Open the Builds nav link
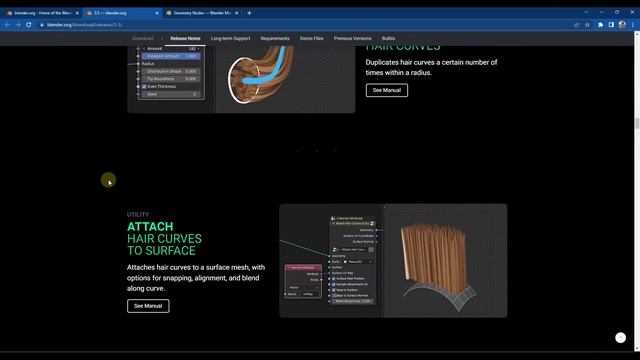This screenshot has height=360, width=640. [x=388, y=38]
